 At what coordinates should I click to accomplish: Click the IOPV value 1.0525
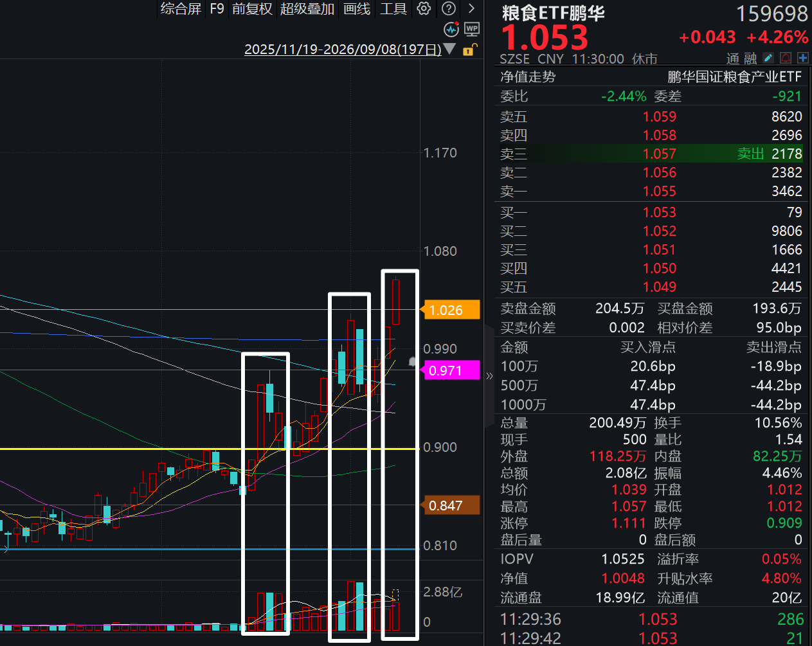click(x=622, y=559)
